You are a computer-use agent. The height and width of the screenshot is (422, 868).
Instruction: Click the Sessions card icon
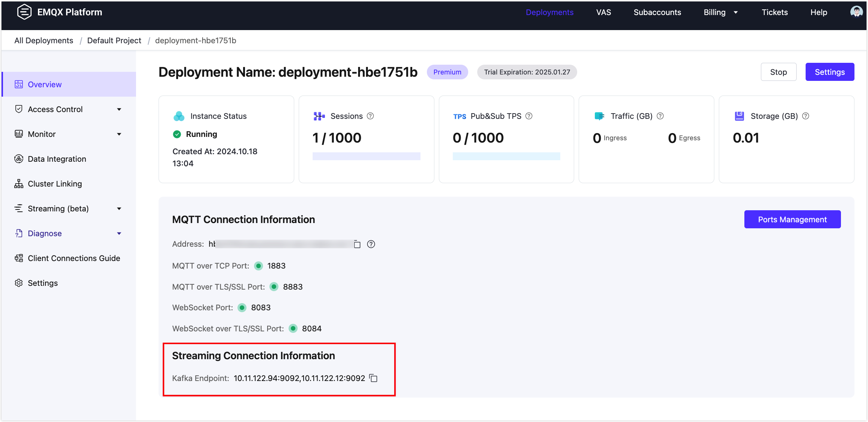click(319, 116)
